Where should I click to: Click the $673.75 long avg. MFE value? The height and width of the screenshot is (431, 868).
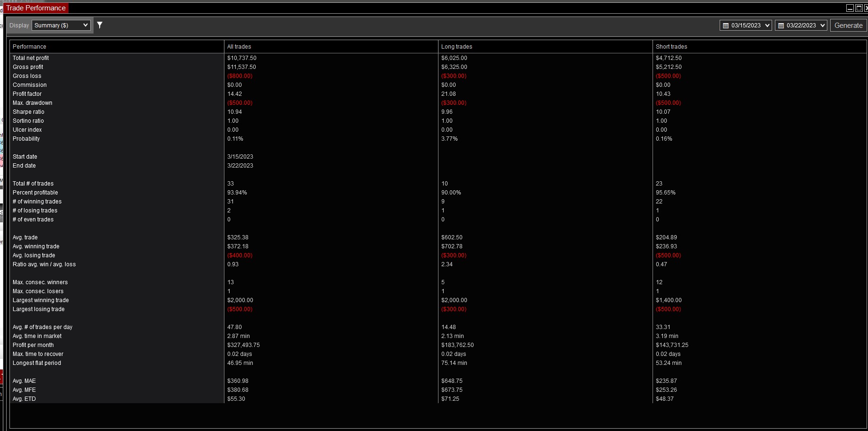452,390
